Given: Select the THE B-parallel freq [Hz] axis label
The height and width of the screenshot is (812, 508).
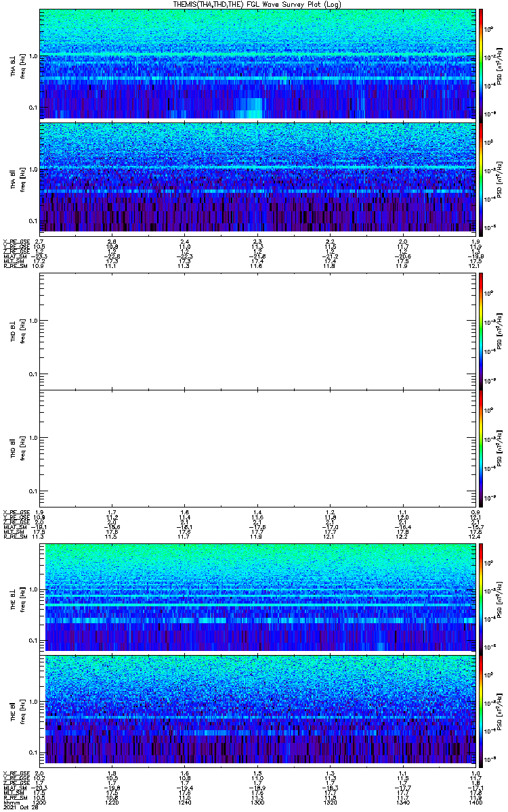Looking at the screenshot, I should (x=22, y=710).
